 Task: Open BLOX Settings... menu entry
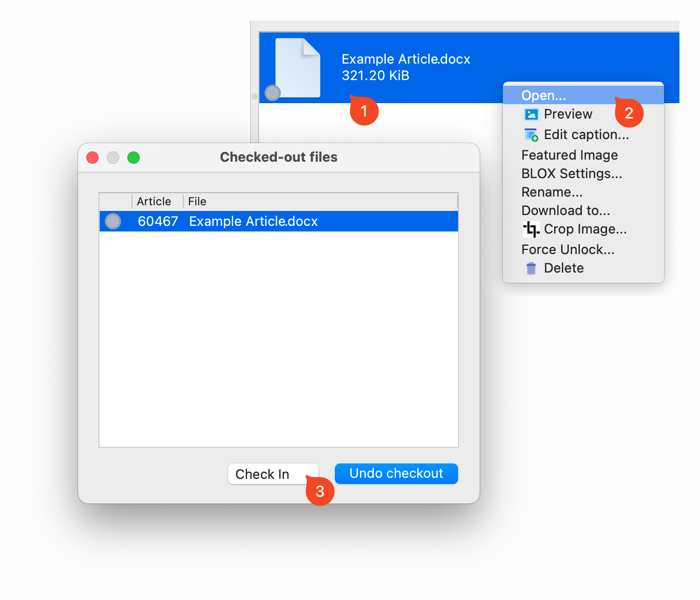(x=571, y=173)
